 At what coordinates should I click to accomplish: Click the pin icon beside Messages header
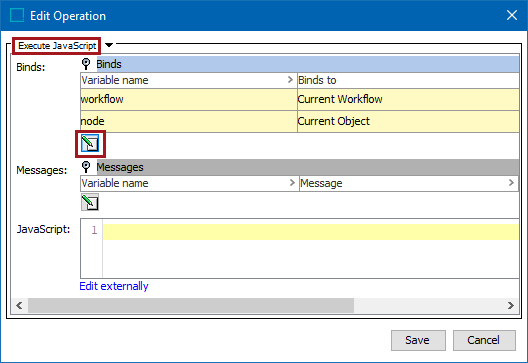[x=86, y=167]
